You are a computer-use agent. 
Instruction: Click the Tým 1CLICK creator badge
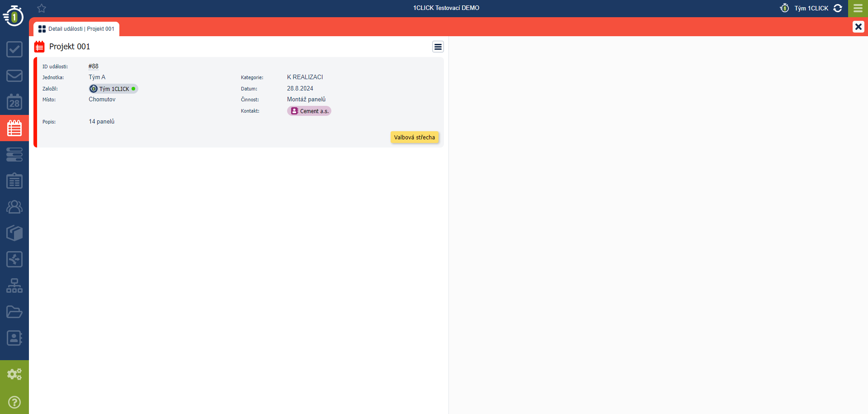(113, 89)
